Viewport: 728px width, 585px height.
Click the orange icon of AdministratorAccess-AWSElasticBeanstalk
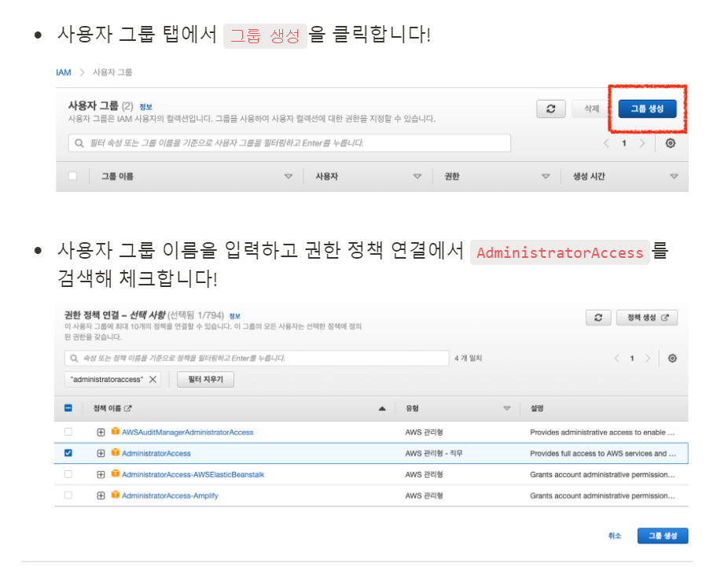(x=115, y=473)
